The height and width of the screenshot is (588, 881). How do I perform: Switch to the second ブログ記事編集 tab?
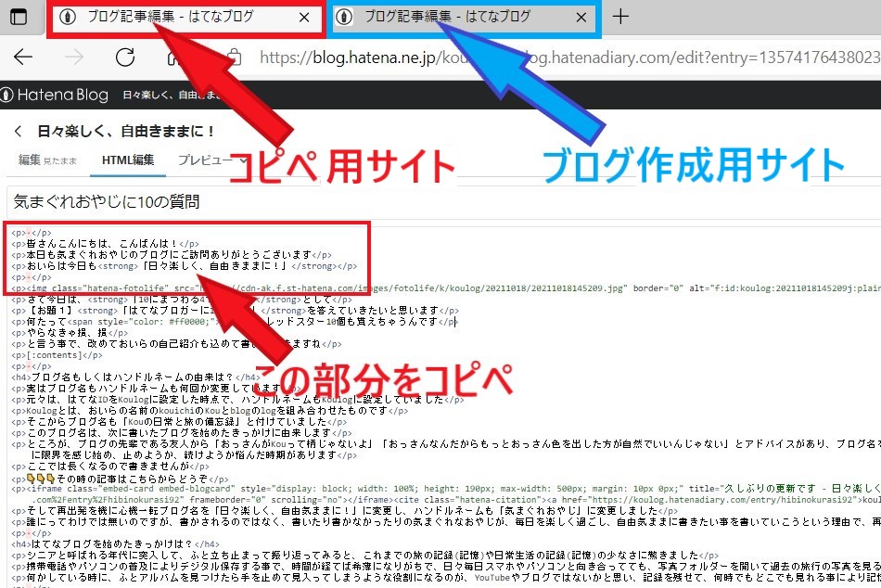click(463, 18)
